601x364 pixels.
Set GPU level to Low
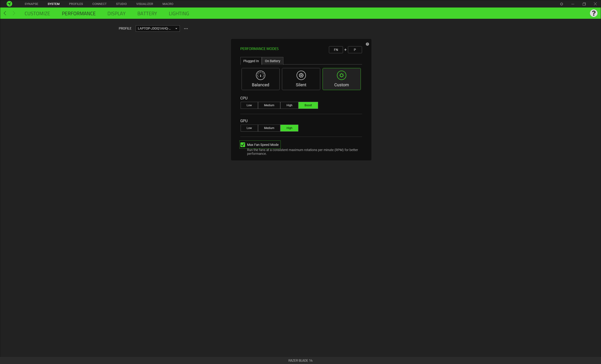click(249, 128)
